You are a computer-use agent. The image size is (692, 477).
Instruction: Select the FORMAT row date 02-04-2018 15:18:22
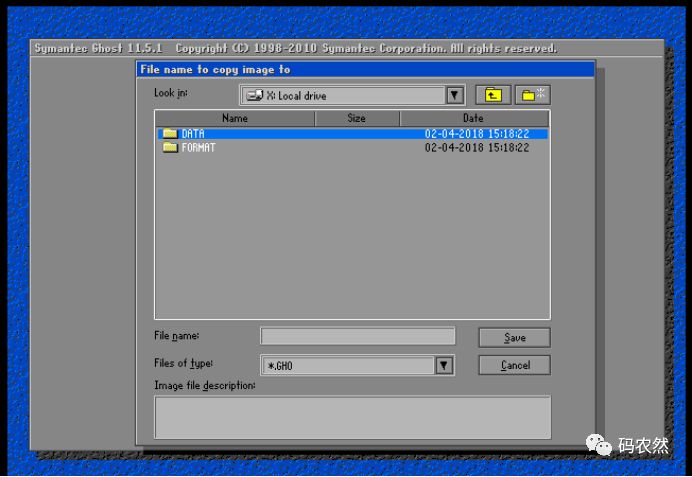(477, 147)
